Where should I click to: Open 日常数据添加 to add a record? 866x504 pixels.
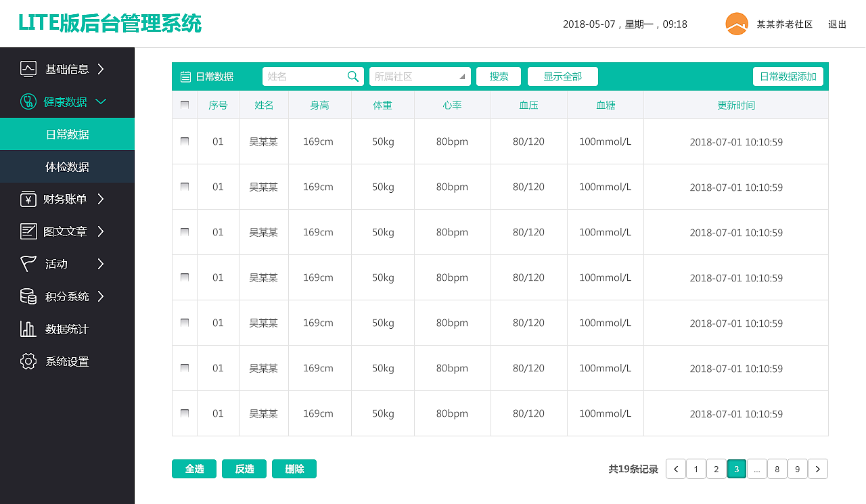point(788,76)
